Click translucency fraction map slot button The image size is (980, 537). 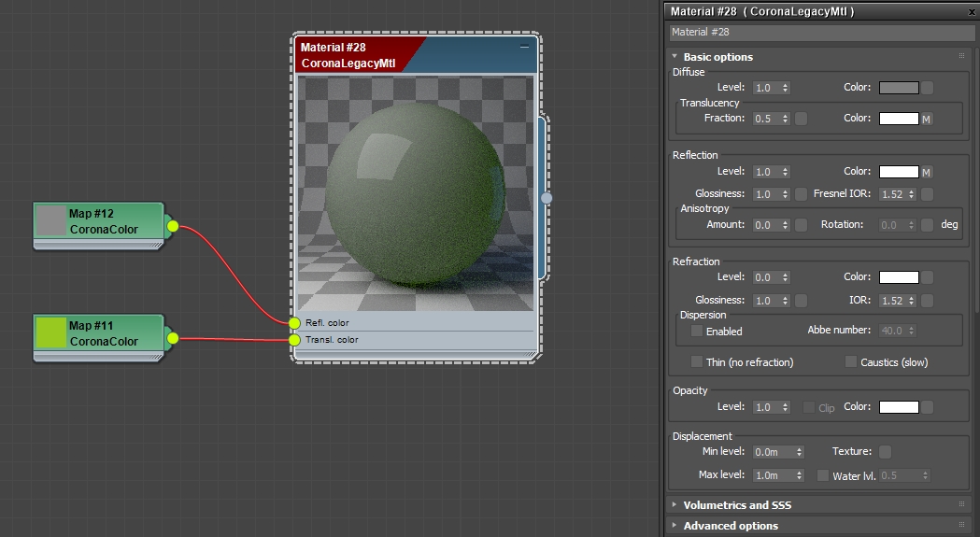click(x=801, y=119)
